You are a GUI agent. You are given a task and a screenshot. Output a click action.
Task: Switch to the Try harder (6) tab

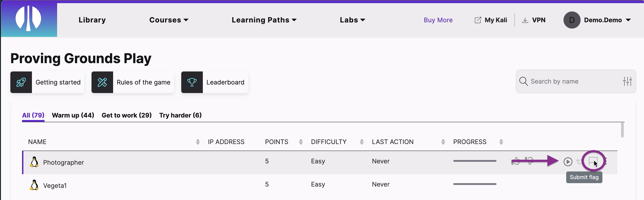coord(180,115)
